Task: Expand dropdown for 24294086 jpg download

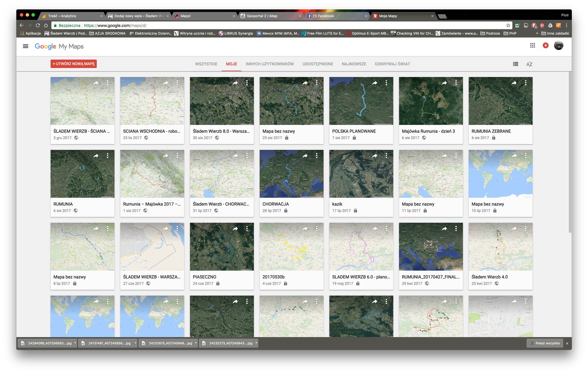Action: (x=75, y=343)
